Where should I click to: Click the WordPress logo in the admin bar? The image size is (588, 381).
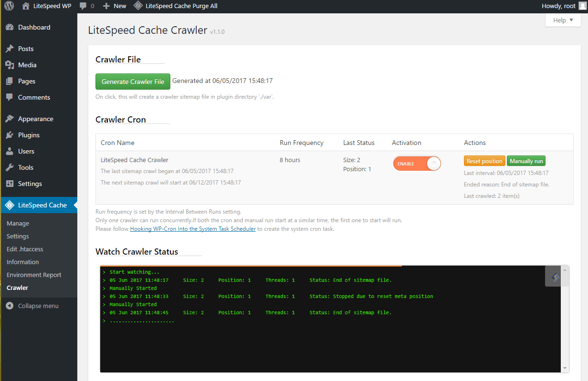[x=10, y=6]
